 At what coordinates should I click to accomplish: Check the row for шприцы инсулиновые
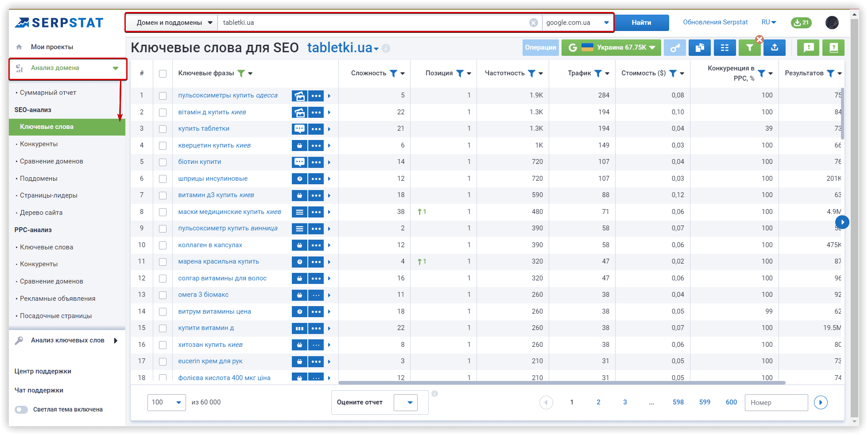click(163, 179)
